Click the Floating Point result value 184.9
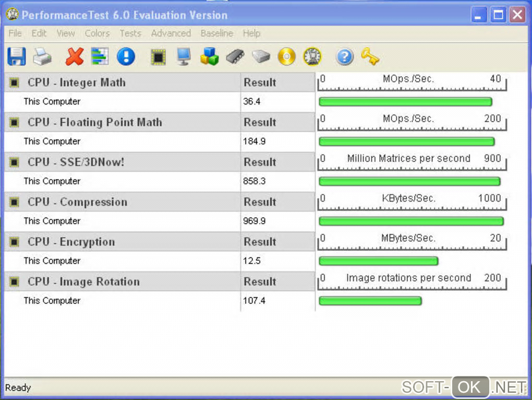This screenshot has width=532, height=400. pyautogui.click(x=254, y=142)
